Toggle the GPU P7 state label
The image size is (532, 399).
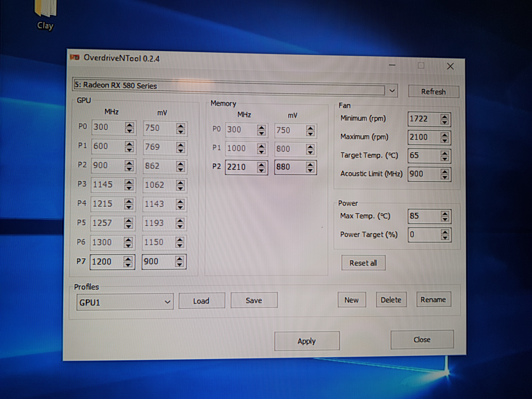(x=81, y=261)
